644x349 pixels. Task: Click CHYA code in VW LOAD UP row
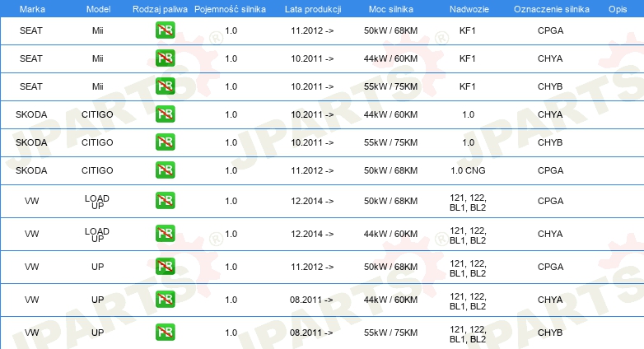pos(550,234)
